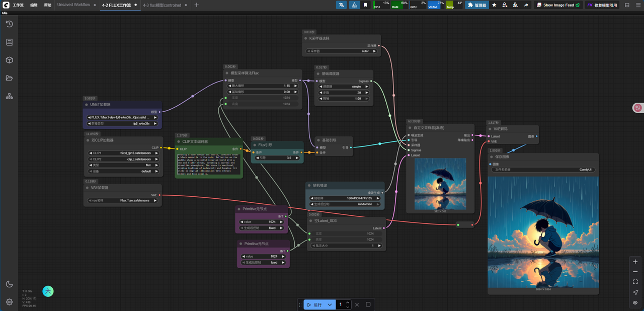This screenshot has height=311, width=644.
Task: Open the UNET model flux1-dev-fp8 dropdown
Action: click(122, 117)
